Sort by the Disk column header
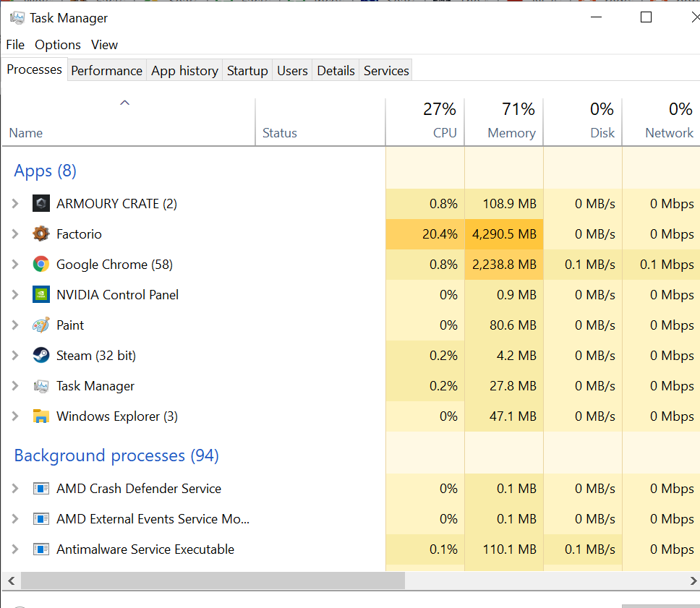 pos(583,122)
